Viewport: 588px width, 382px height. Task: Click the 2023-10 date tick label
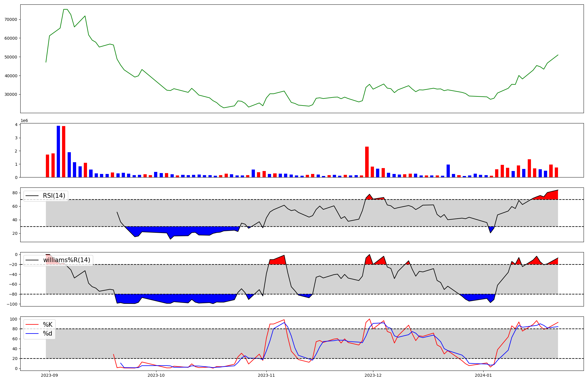156,375
